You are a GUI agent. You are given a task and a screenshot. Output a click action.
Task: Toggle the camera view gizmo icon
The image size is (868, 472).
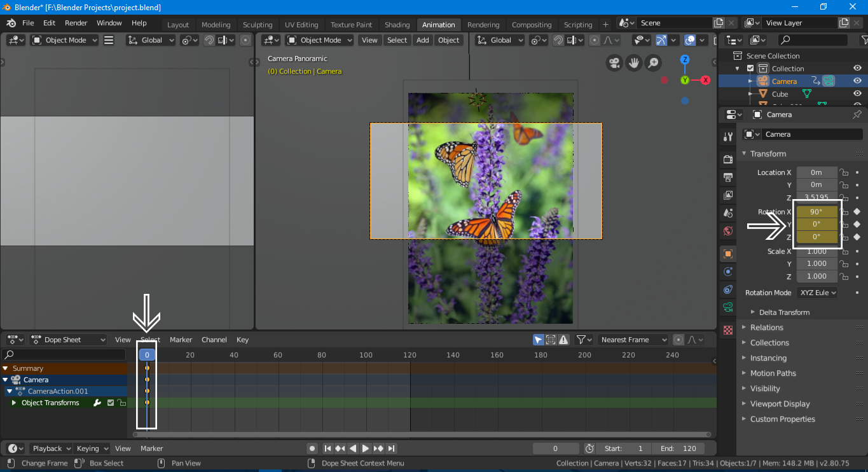614,62
